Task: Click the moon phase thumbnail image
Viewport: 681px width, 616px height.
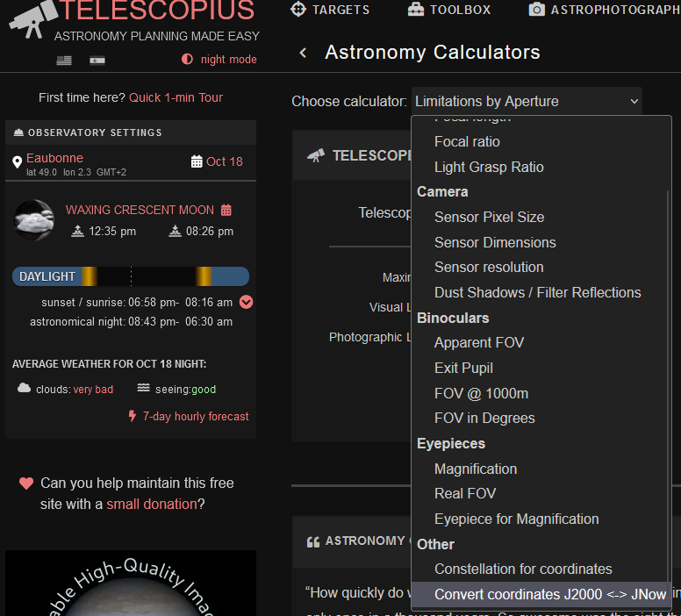Action: point(33,220)
